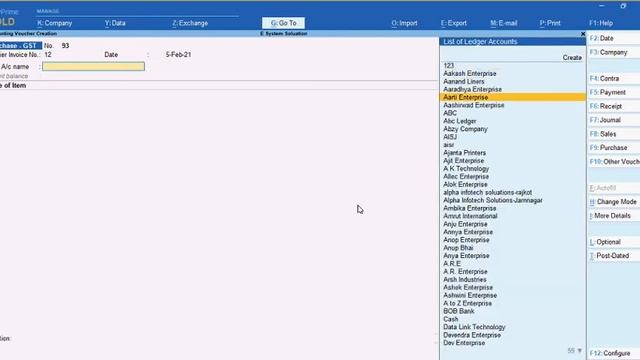Select Anya Enterprise ledger
The height and width of the screenshot is (360, 640).
466,256
